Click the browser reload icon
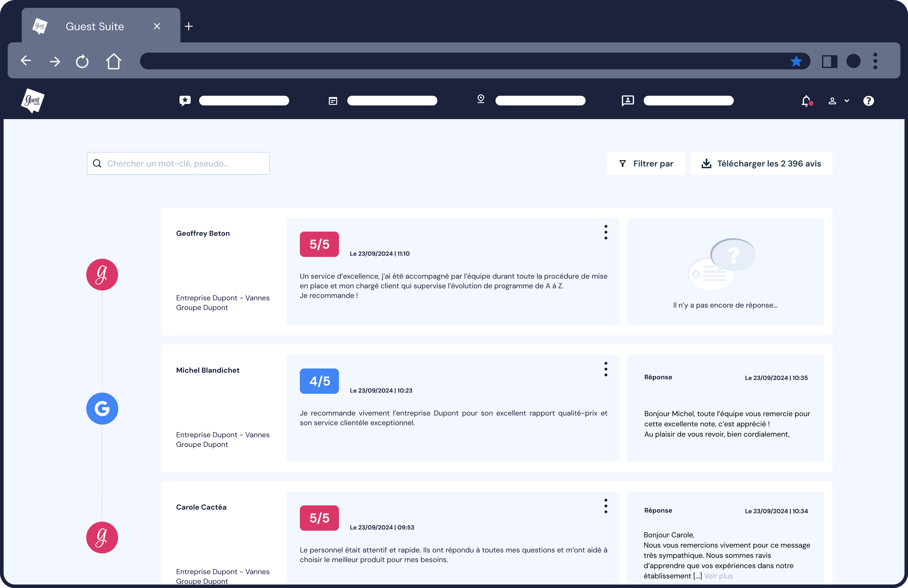The image size is (908, 588). click(x=82, y=61)
